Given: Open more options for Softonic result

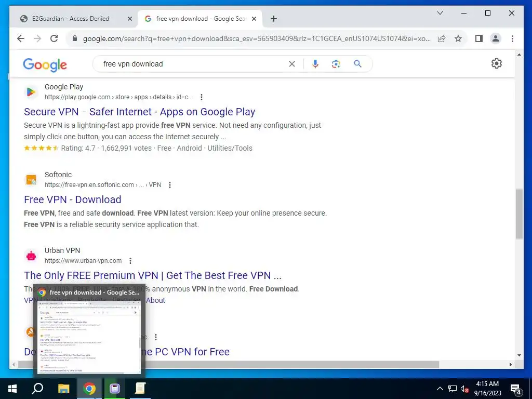Looking at the screenshot, I should pos(170,185).
